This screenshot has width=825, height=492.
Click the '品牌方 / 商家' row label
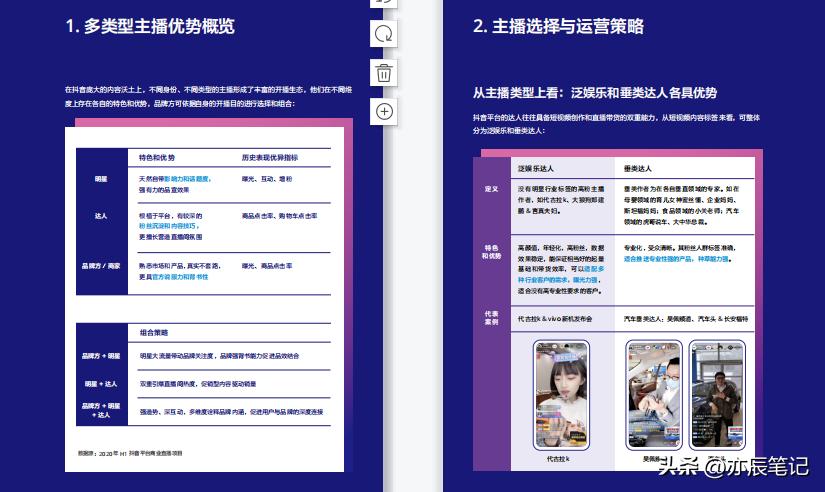coord(101,266)
